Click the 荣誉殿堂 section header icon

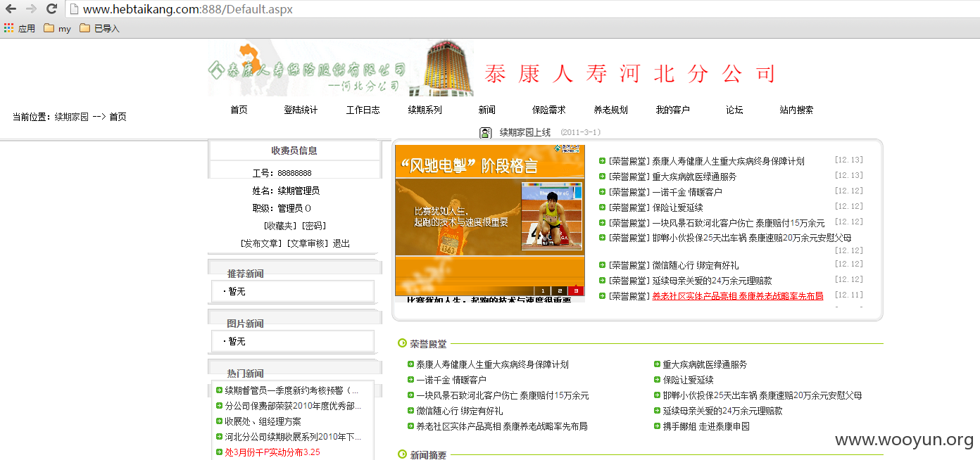[402, 343]
